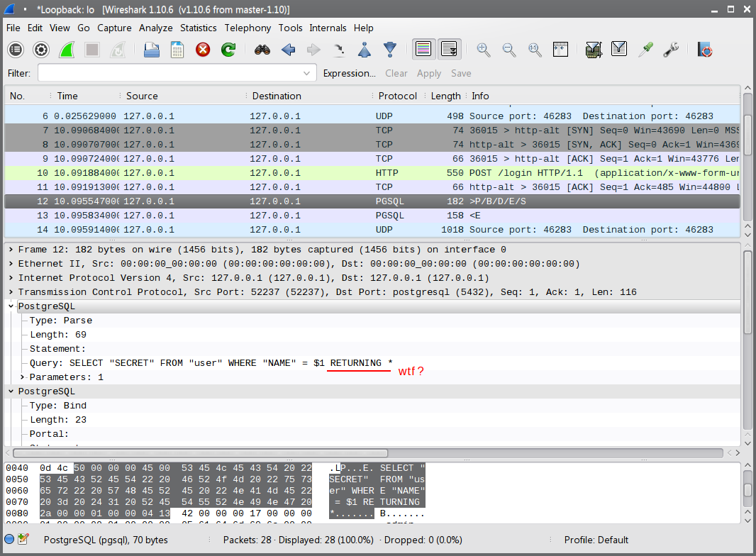This screenshot has height=556, width=756.
Task: Go forward in packet history
Action: [x=313, y=49]
